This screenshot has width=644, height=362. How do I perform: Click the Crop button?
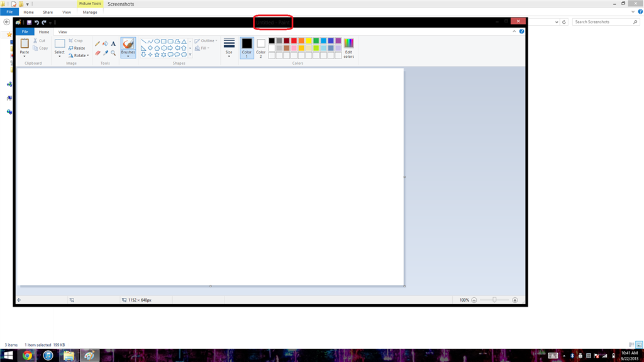coord(75,41)
